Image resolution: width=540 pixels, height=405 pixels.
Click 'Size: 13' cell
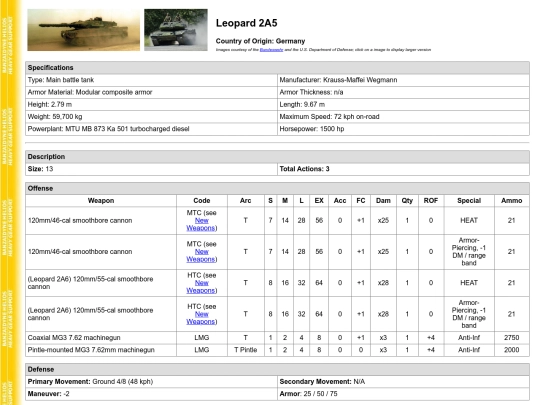151,169
